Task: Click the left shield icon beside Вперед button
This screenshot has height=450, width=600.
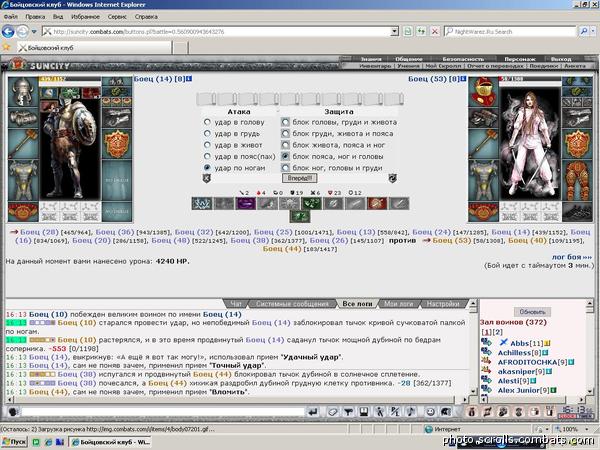Action: point(206,178)
